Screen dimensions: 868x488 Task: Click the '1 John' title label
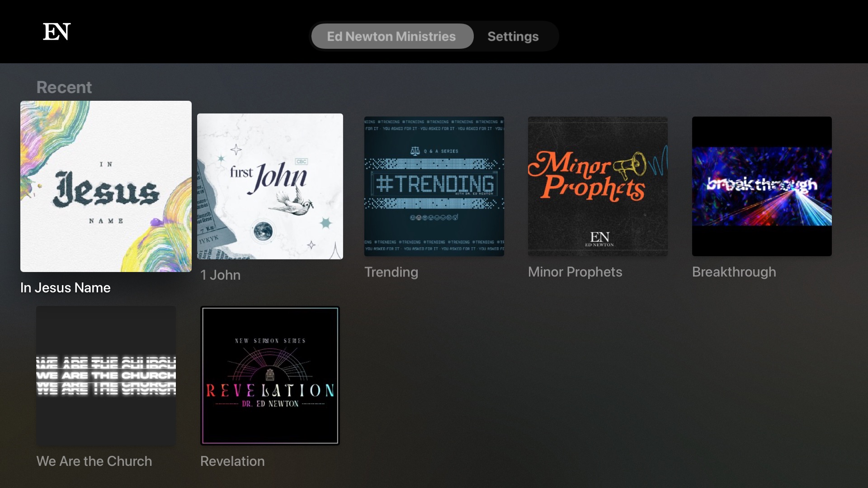pyautogui.click(x=221, y=275)
